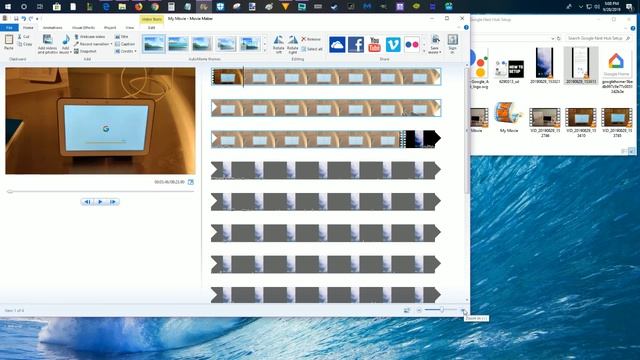The height and width of the screenshot is (360, 640).
Task: Switch to the Home tab
Action: 28,28
